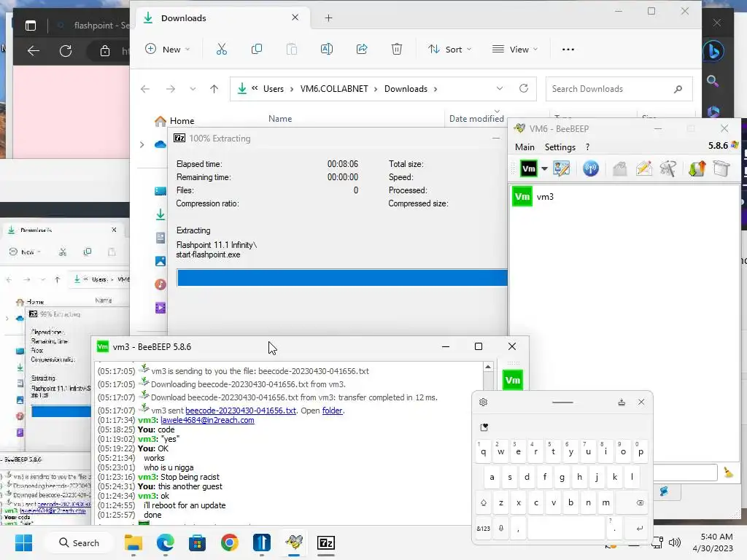The image size is (747, 560).
Task: Click the Vm user avatar in BeeBEEP toolbar
Action: (x=528, y=168)
